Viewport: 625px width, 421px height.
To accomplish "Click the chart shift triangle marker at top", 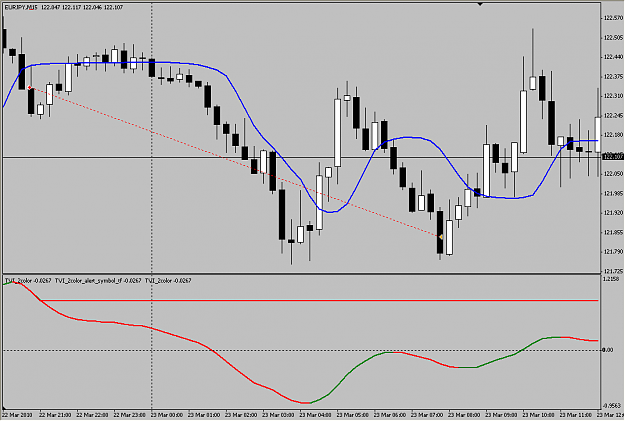I will pos(480,4).
